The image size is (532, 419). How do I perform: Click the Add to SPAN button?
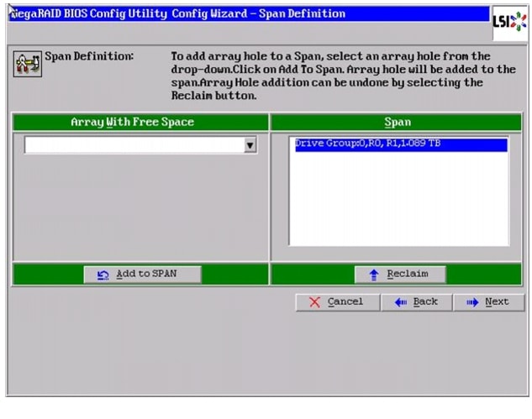pyautogui.click(x=142, y=275)
